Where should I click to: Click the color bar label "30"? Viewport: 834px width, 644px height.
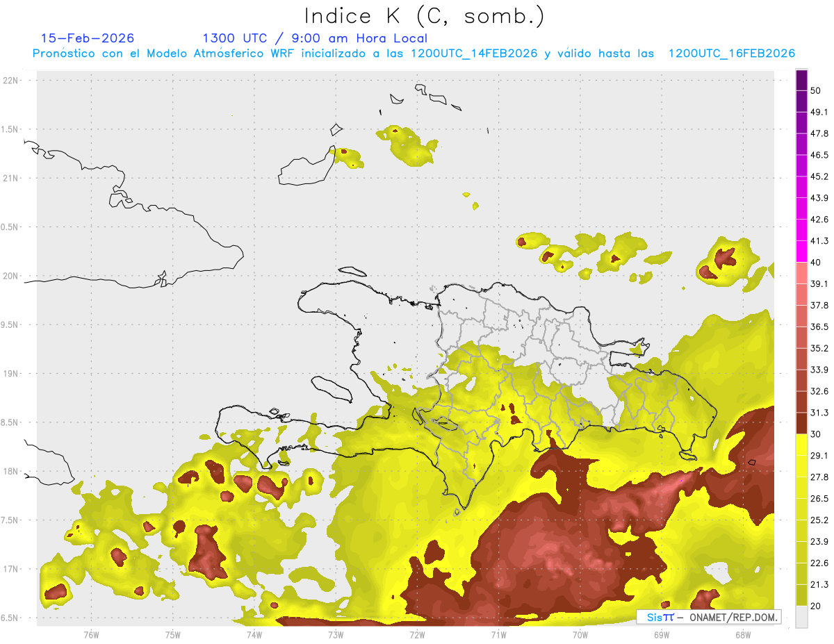point(816,434)
